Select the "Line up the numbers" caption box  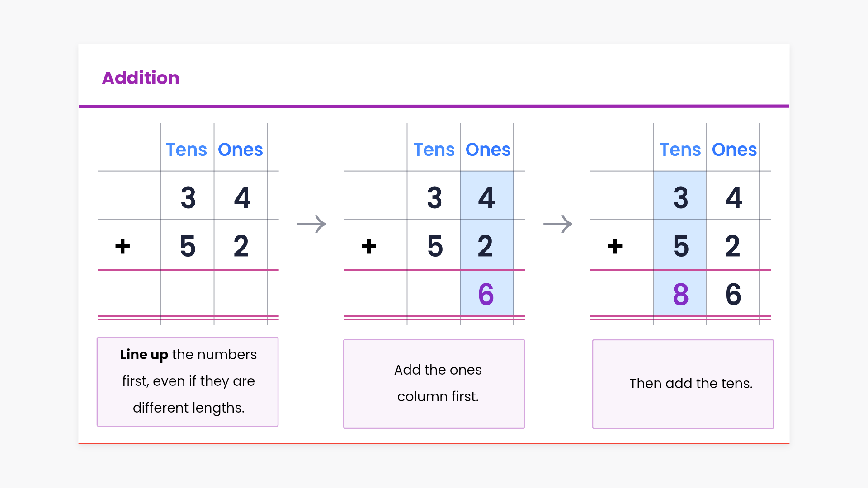tap(188, 382)
